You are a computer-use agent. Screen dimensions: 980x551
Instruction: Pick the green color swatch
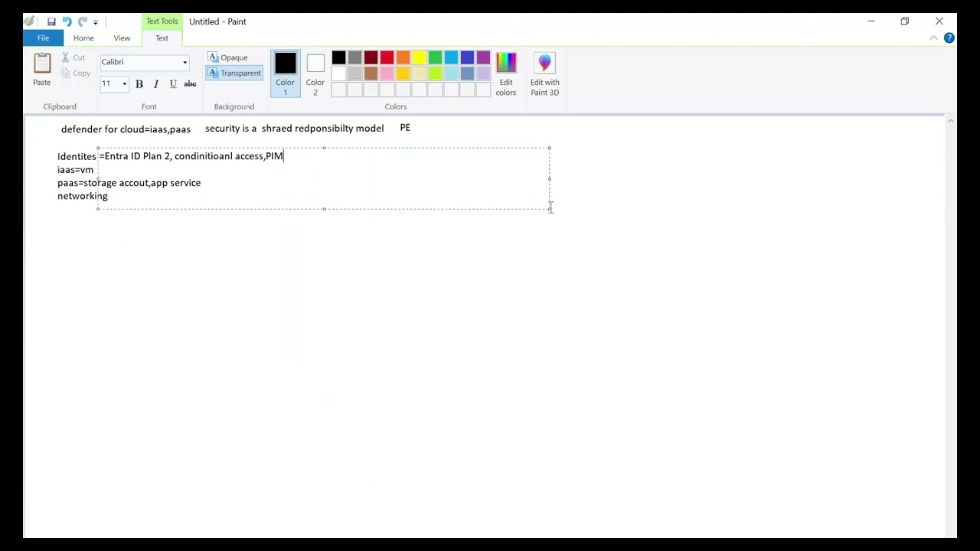click(x=435, y=57)
